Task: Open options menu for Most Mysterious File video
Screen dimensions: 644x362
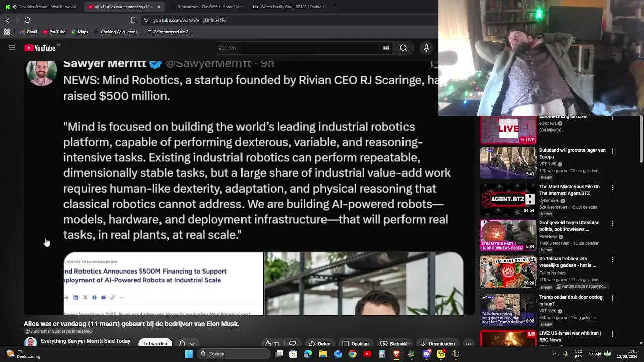Action: [x=612, y=187]
